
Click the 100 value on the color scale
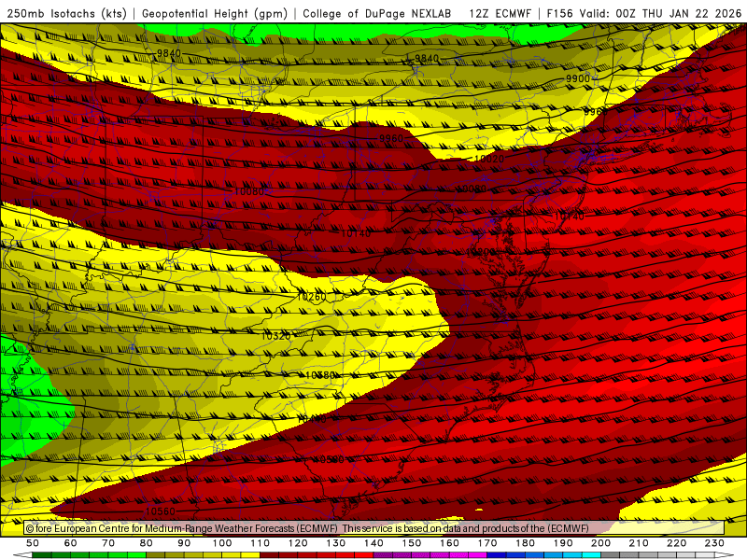pyautogui.click(x=222, y=543)
